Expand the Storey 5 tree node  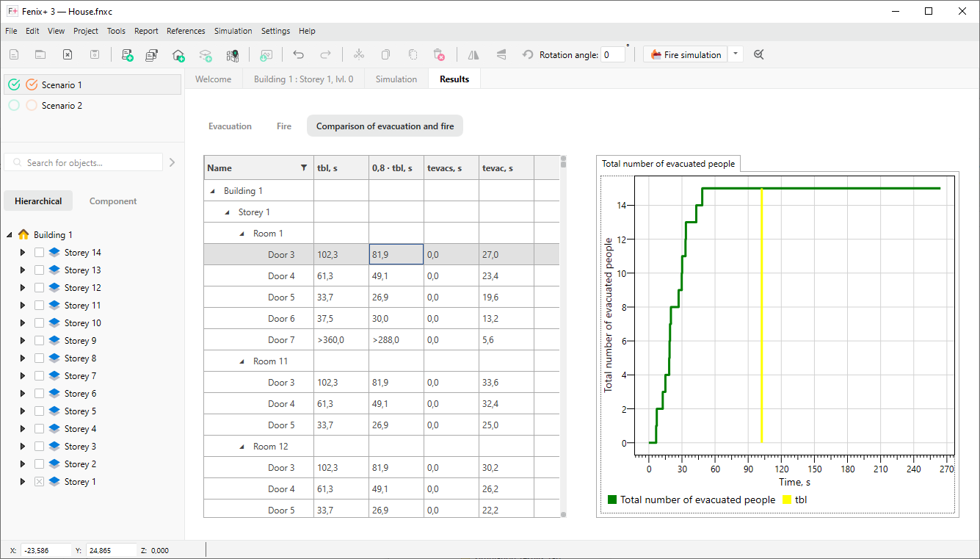pyautogui.click(x=21, y=411)
